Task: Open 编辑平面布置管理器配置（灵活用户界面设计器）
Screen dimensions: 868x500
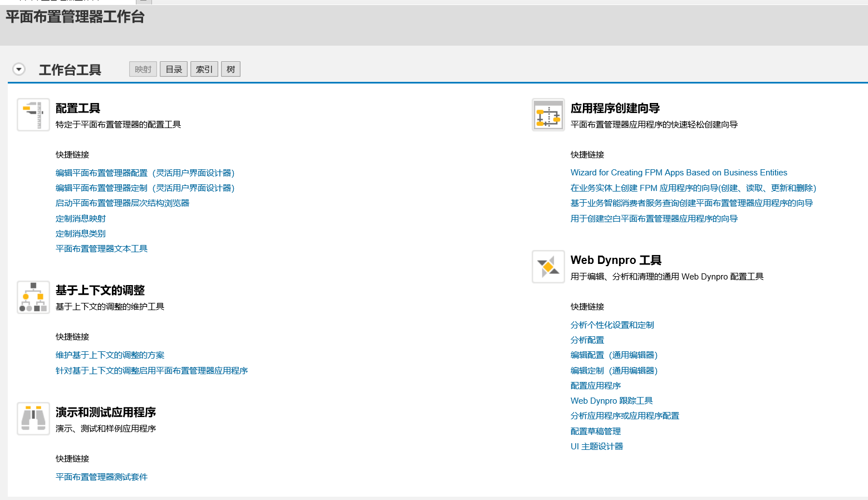Action: [x=145, y=173]
